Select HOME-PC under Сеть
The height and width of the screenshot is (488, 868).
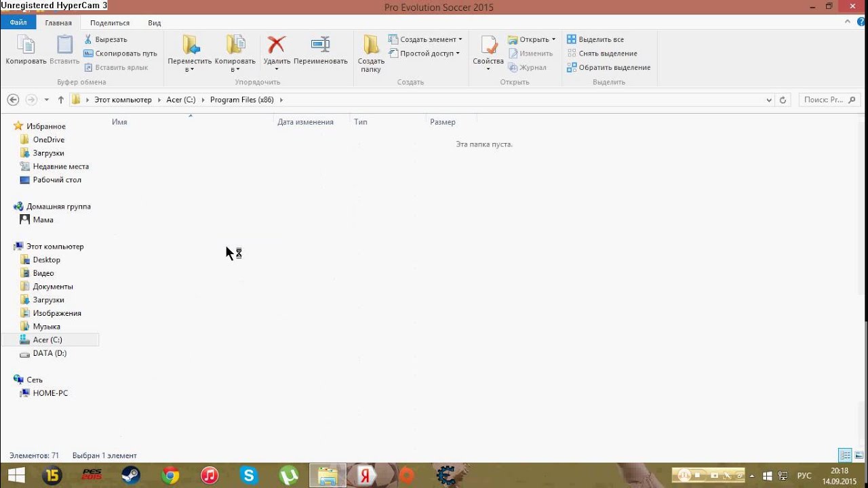pos(50,393)
